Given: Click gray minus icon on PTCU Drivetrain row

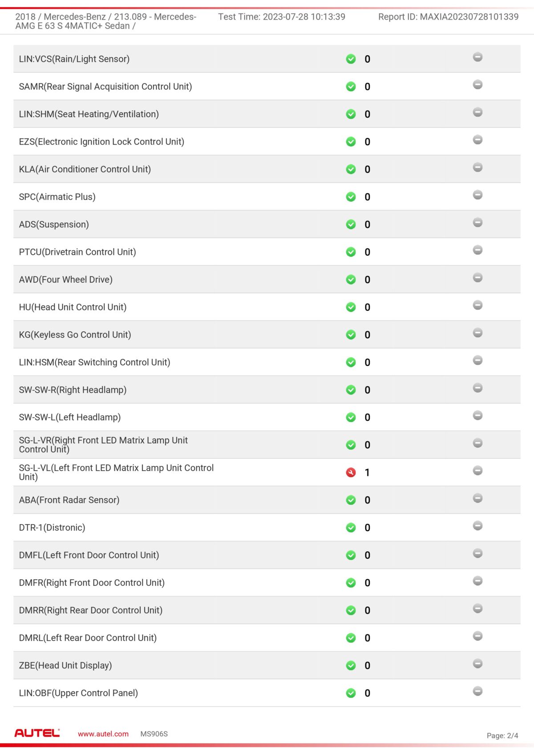Looking at the screenshot, I should [x=477, y=250].
